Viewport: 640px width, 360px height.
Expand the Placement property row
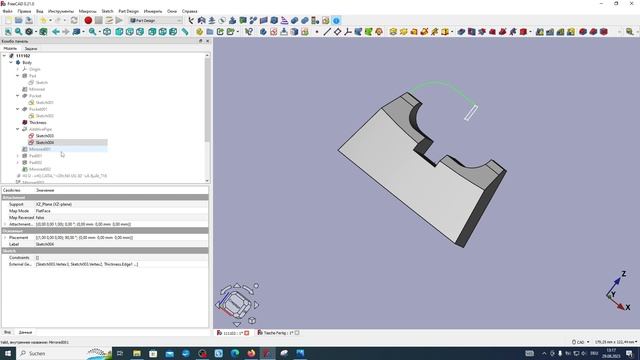[5, 238]
